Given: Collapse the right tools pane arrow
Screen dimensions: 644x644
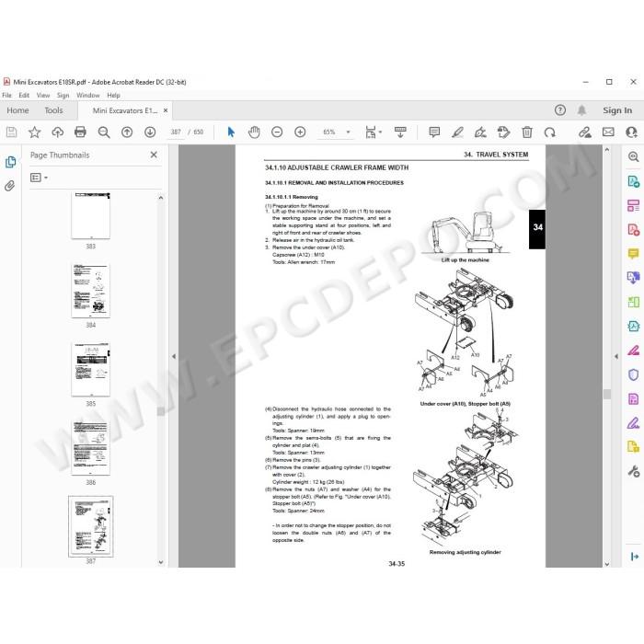Looking at the screenshot, I should pyautogui.click(x=616, y=356).
